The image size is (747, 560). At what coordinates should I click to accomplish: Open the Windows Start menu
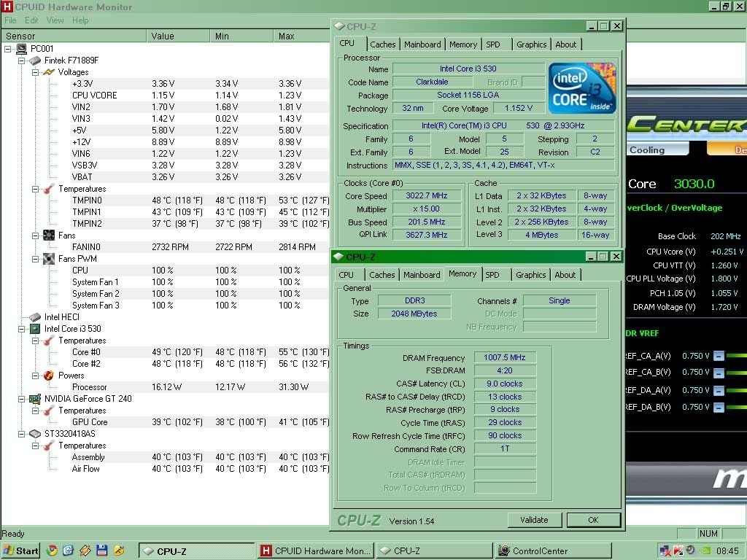tap(21, 551)
